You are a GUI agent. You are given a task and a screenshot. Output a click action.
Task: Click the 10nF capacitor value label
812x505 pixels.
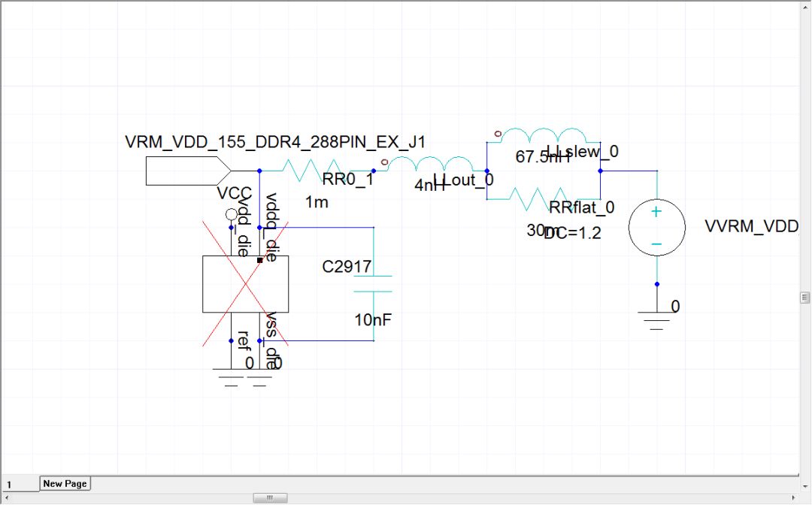[x=373, y=320]
